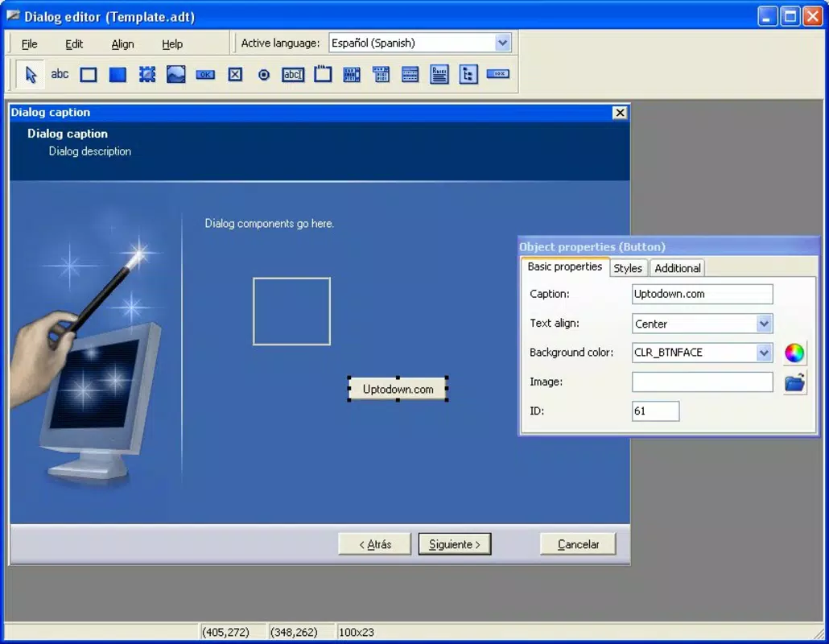Open the Help menu
The height and width of the screenshot is (644, 829).
[172, 44]
